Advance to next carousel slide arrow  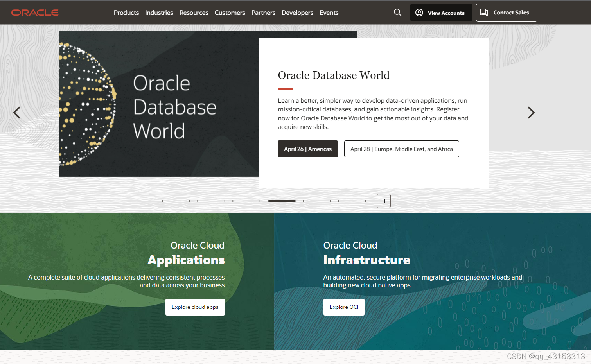pyautogui.click(x=531, y=113)
